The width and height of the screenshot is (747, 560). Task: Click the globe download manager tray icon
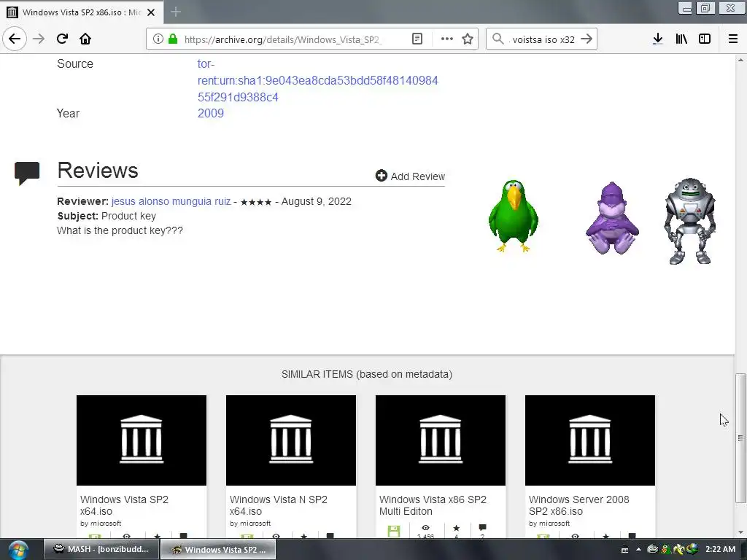click(x=692, y=549)
